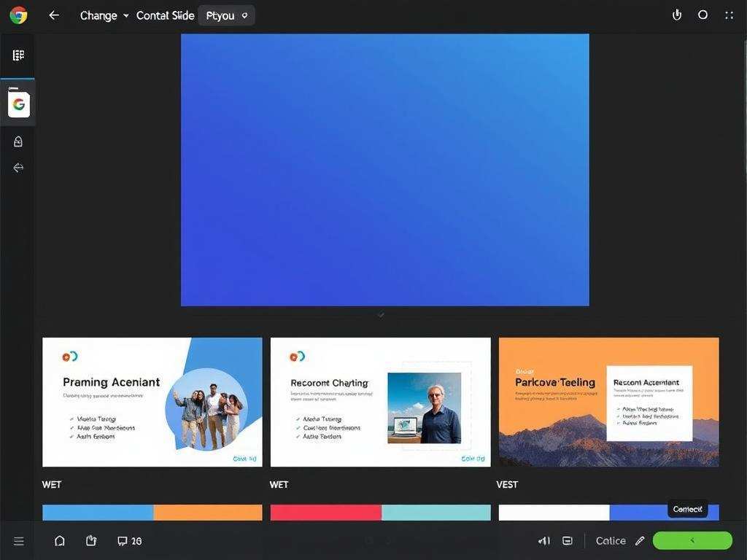This screenshot has width=747, height=560.
Task: Pick the red color swatch
Action: click(x=325, y=513)
